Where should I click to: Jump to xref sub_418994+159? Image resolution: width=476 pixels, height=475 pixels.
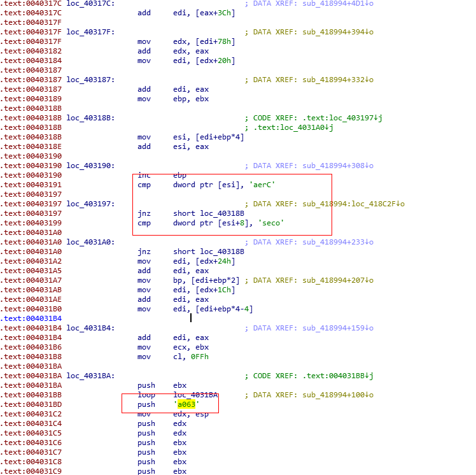tap(337, 328)
